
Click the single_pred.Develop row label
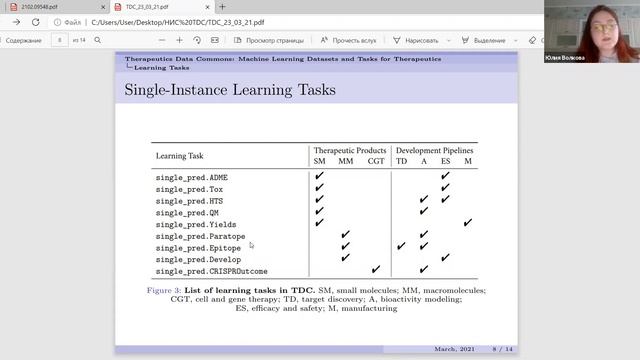click(x=198, y=260)
